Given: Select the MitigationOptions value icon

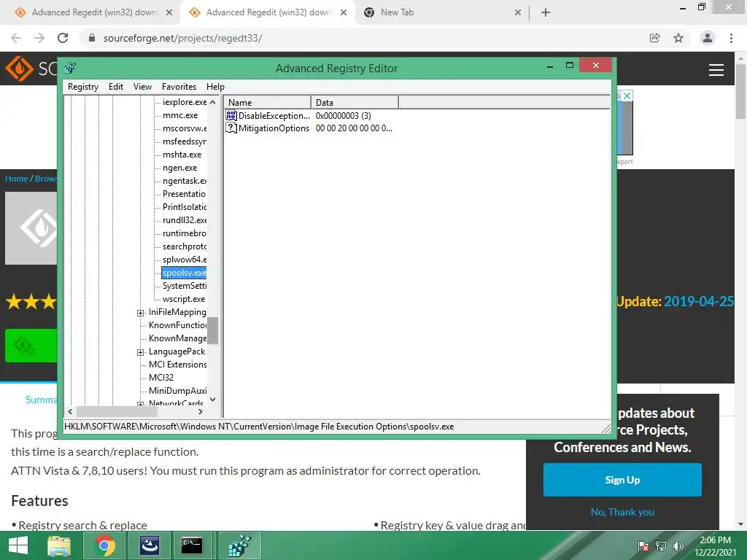Looking at the screenshot, I should pos(231,128).
